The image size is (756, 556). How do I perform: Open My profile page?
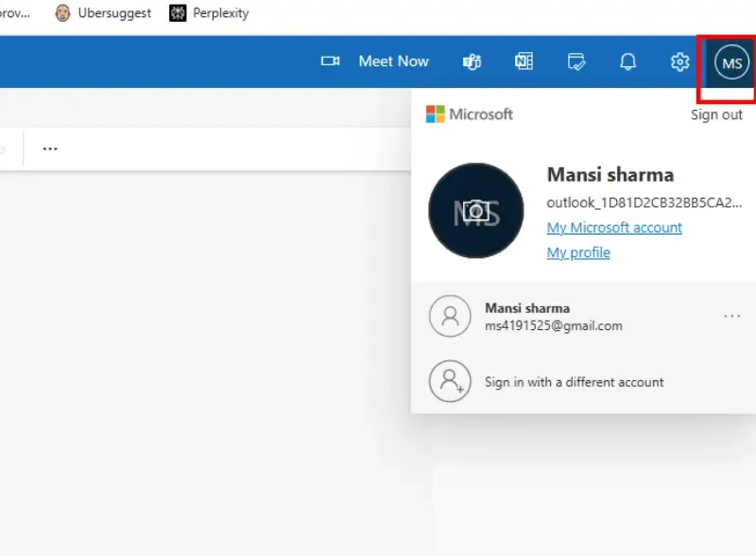[x=577, y=252]
